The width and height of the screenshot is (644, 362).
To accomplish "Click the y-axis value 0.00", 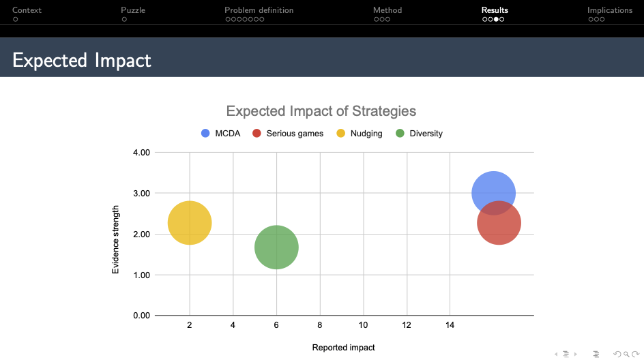I will pyautogui.click(x=141, y=315).
